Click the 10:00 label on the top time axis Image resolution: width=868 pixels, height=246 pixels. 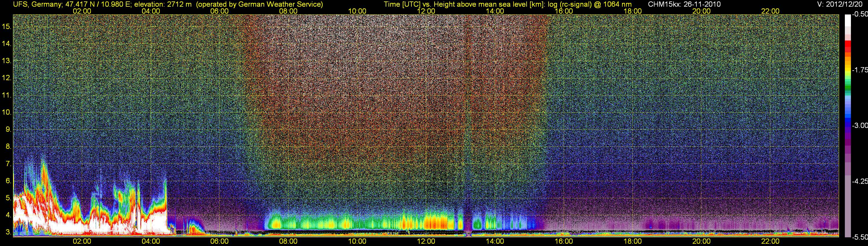coord(357,11)
